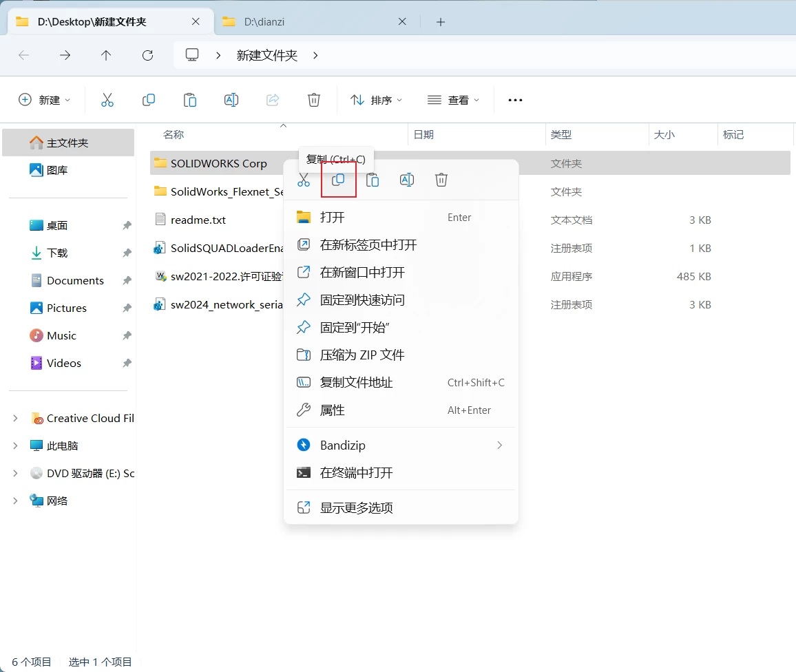Expand the Bandizip submenu
796x672 pixels.
[500, 445]
